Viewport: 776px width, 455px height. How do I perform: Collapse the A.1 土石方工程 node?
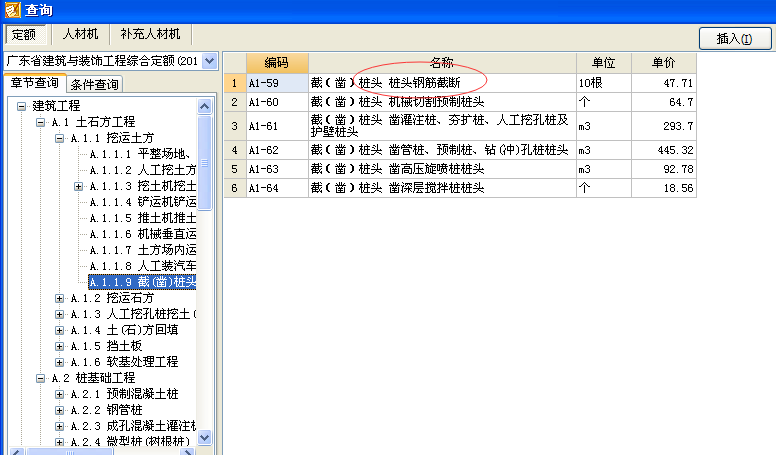[x=41, y=122]
